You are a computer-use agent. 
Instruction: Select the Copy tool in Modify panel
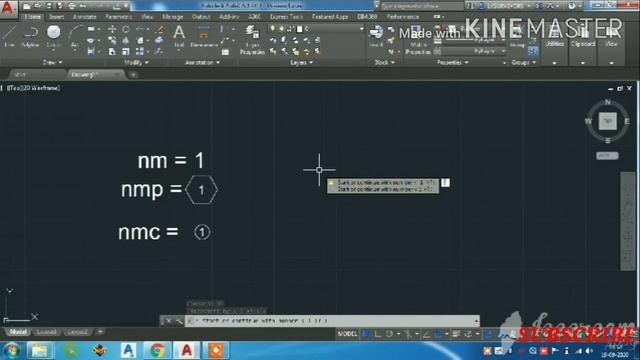point(112,40)
